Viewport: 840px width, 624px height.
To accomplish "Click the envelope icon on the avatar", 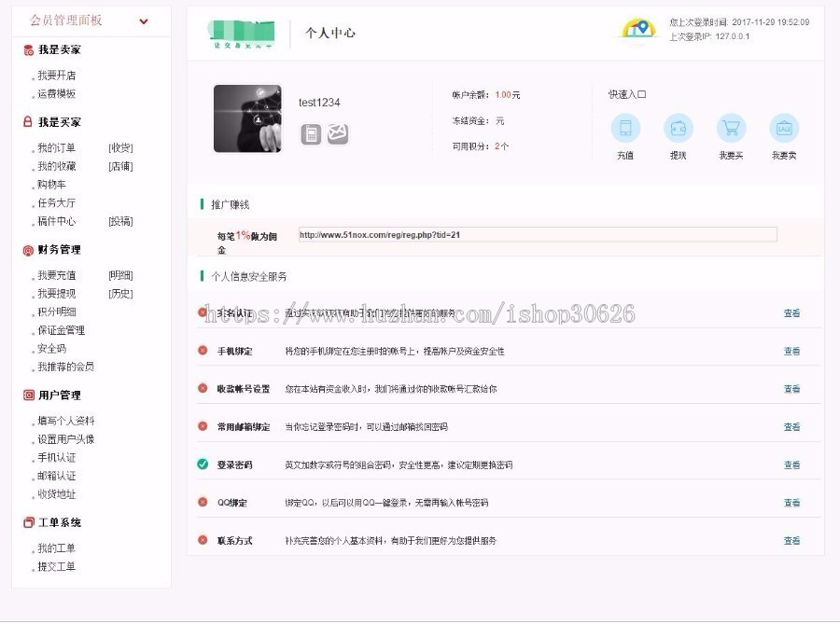I will point(338,133).
